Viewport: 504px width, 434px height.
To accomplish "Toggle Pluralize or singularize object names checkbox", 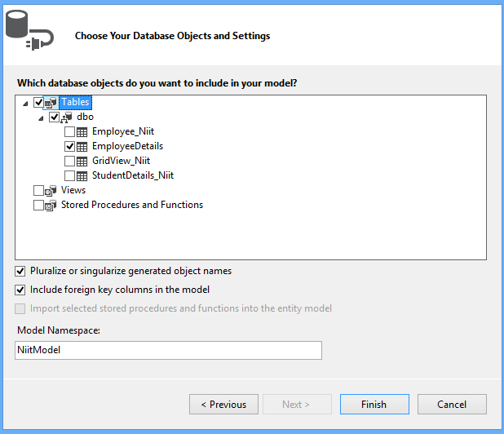I will point(20,271).
